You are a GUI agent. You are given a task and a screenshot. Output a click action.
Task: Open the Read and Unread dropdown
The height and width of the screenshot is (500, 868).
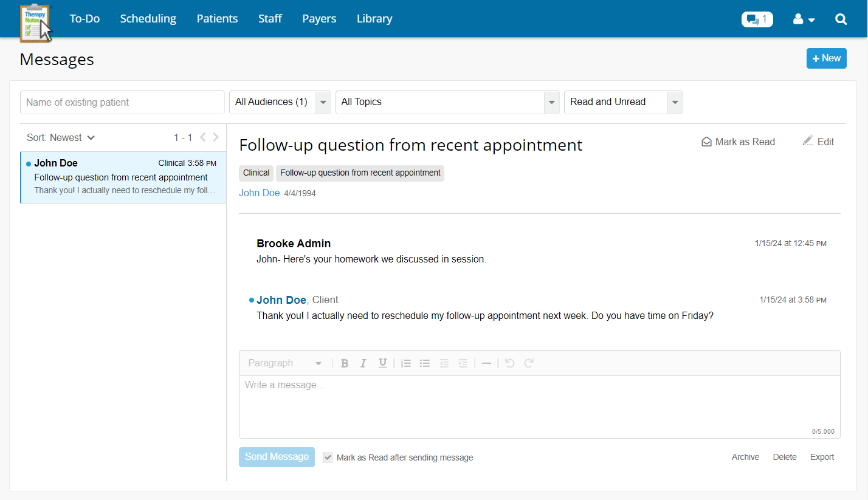tap(624, 102)
